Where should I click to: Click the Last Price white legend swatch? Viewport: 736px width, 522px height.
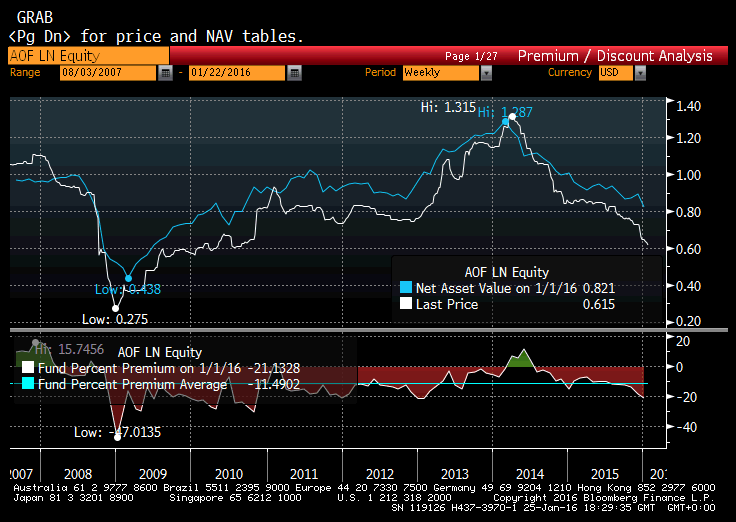[x=406, y=303]
